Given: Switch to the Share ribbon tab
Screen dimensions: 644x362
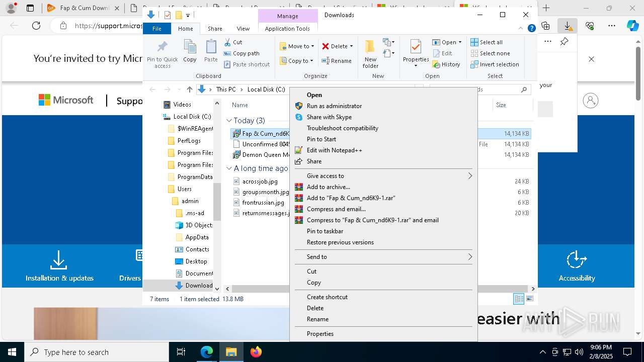Looking at the screenshot, I should (215, 29).
